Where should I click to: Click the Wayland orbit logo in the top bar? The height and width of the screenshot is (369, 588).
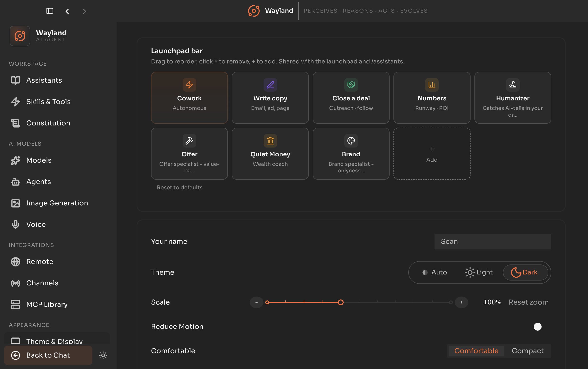[254, 11]
